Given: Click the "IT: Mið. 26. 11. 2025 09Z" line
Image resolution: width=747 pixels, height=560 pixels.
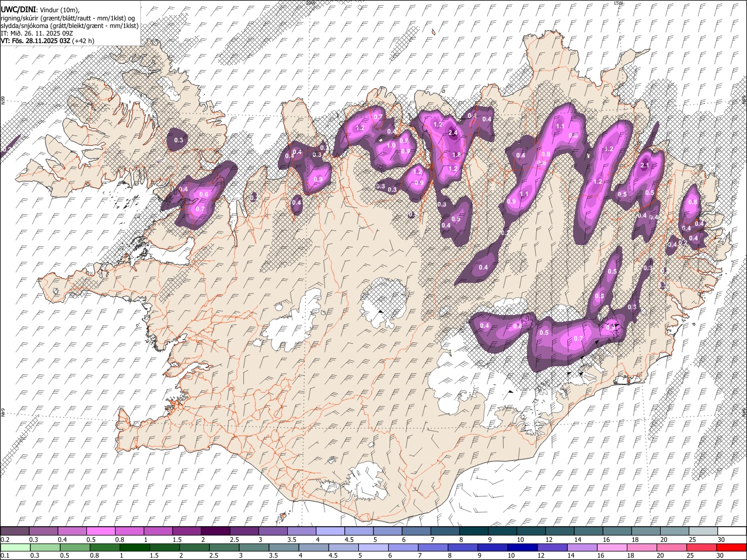Looking at the screenshot, I should point(37,33).
